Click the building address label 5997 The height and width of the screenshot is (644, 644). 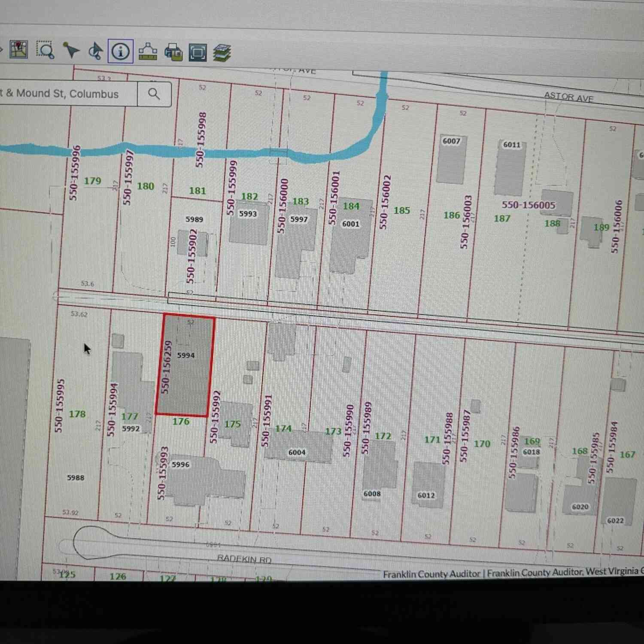[x=299, y=219]
